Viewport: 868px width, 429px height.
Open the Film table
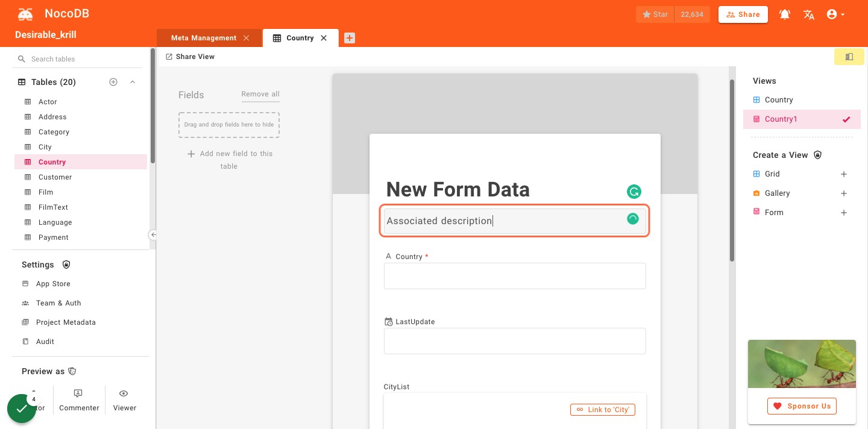click(81, 192)
